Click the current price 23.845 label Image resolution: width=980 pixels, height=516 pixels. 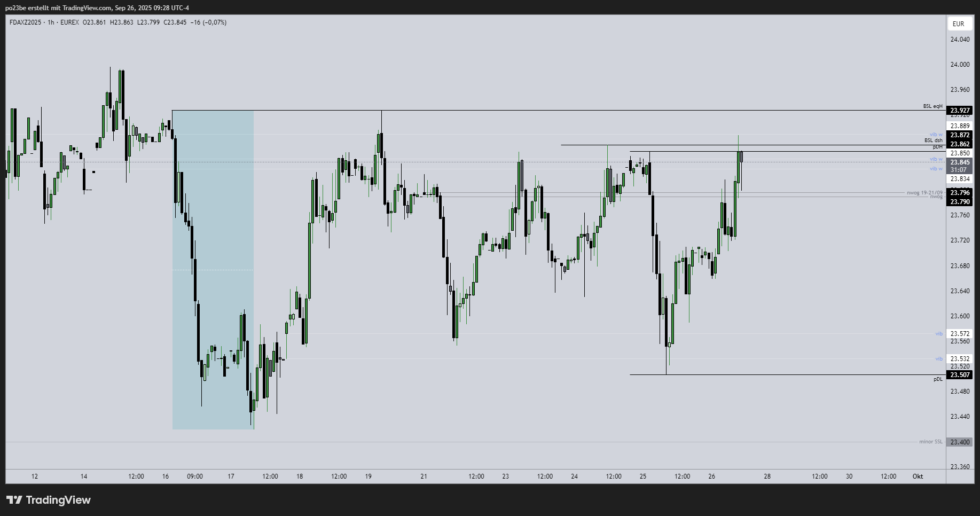pos(960,162)
